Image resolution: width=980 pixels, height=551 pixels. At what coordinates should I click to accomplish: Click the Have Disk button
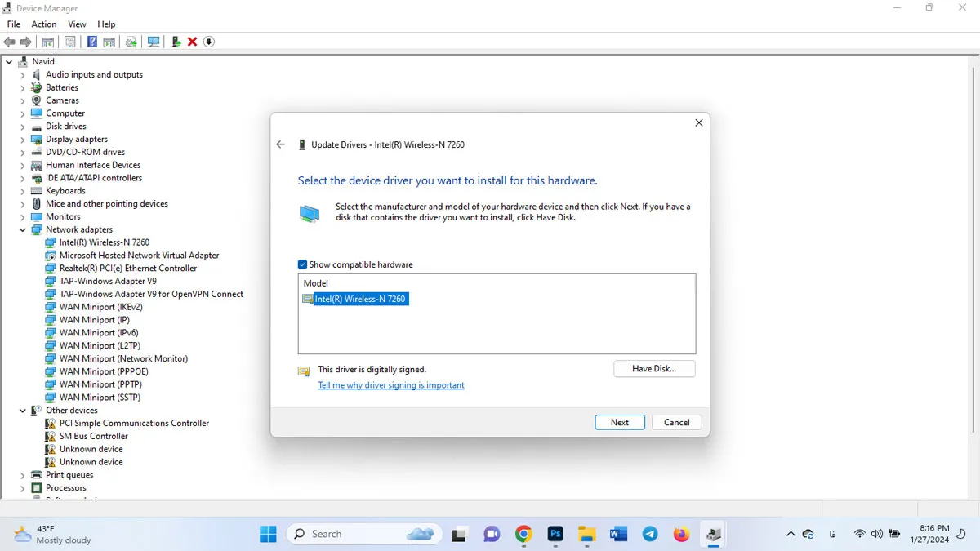point(654,369)
